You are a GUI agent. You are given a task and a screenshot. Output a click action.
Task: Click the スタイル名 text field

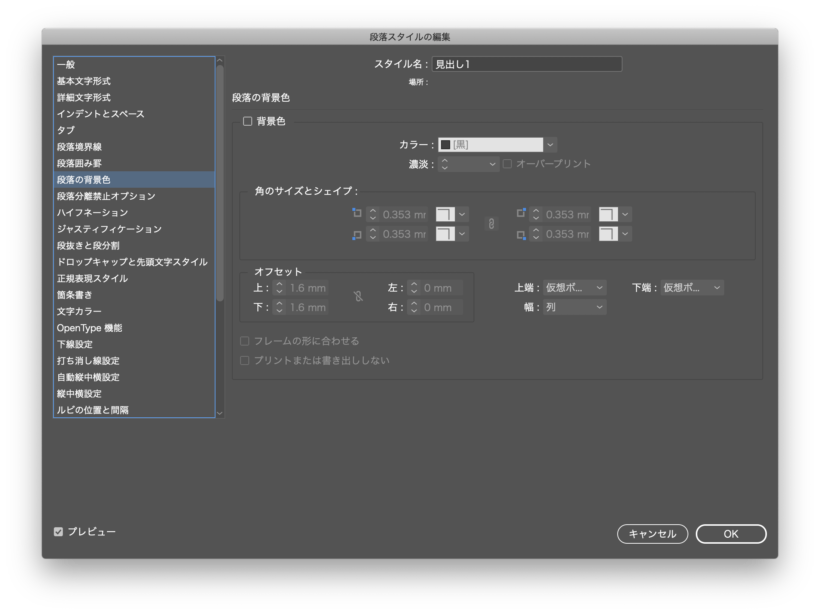525,64
